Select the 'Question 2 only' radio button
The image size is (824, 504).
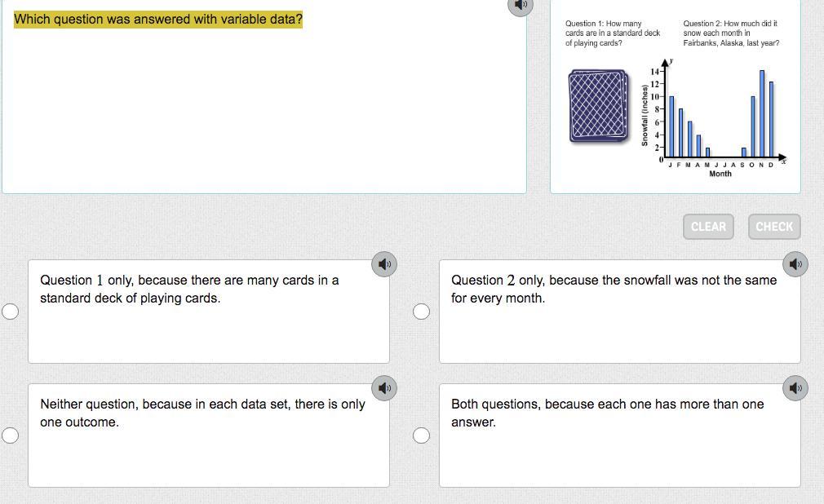coord(421,312)
